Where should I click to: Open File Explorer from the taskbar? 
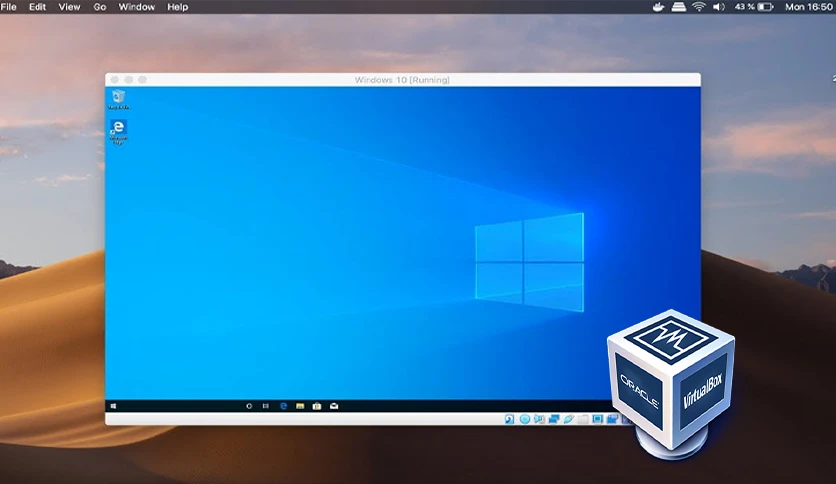[300, 406]
